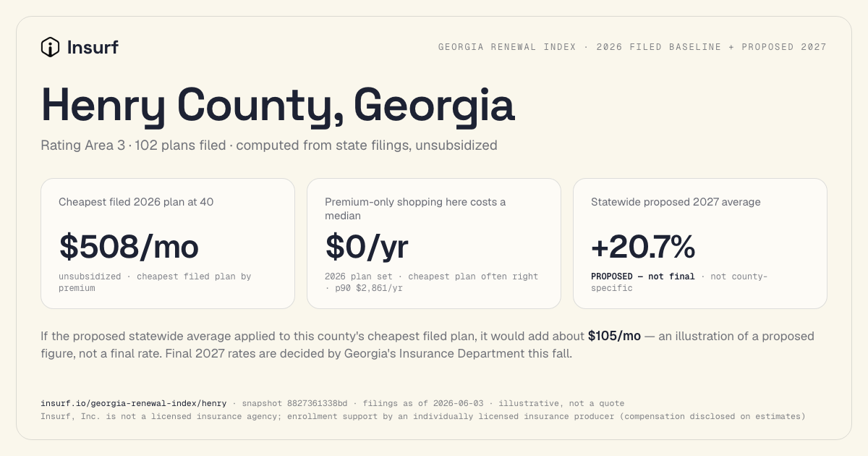Click the unsubsidized cheapest filed plan caption
Viewport: 868px width, 456px height.
155,282
